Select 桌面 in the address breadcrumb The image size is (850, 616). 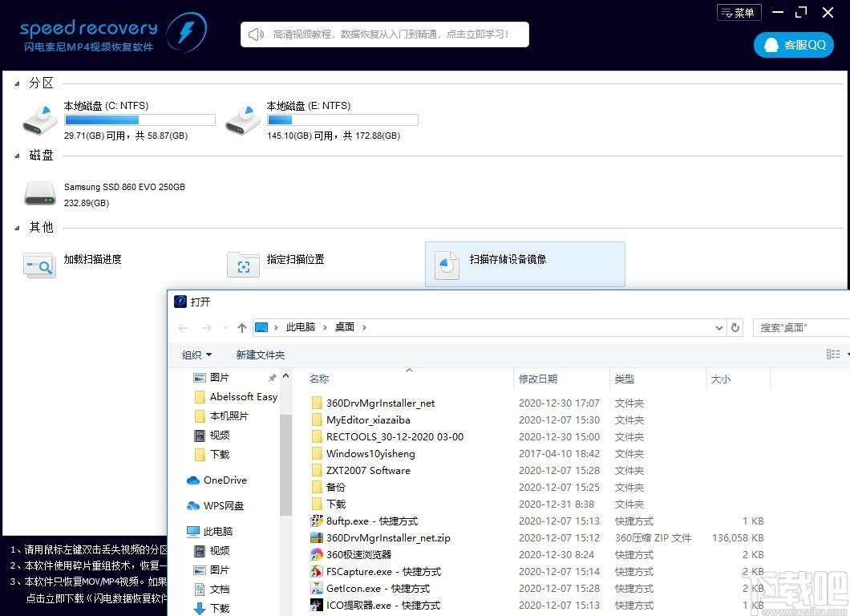coord(344,327)
